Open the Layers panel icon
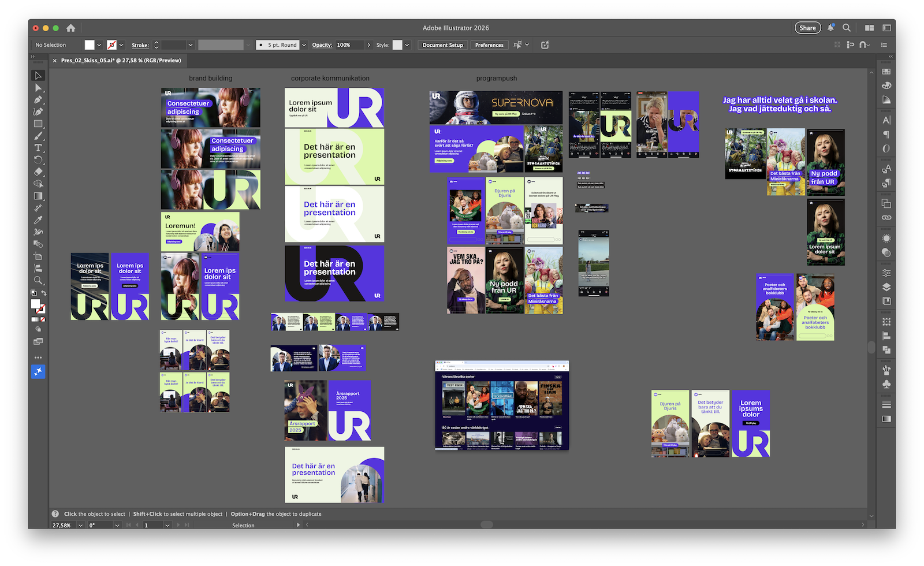The height and width of the screenshot is (566, 924). point(886,287)
